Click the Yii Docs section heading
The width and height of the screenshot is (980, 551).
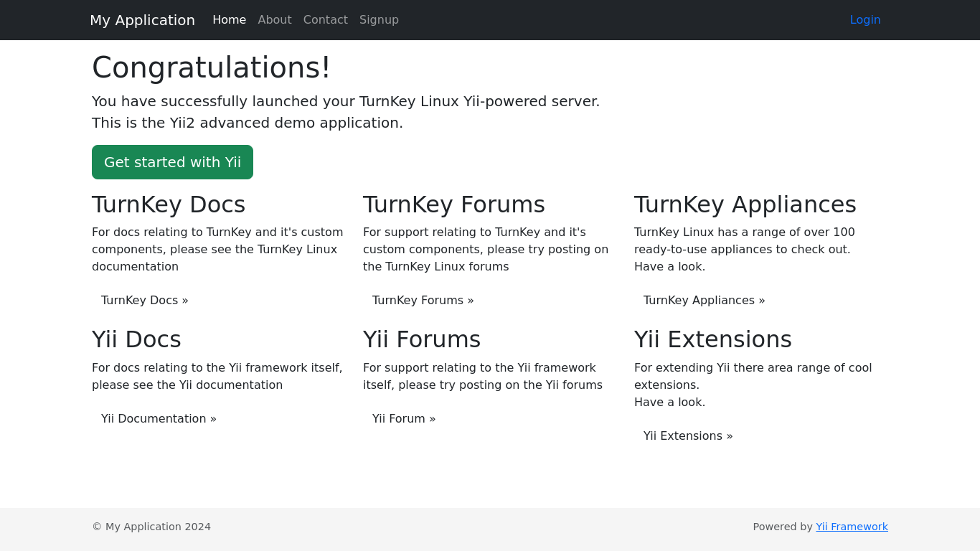136,339
